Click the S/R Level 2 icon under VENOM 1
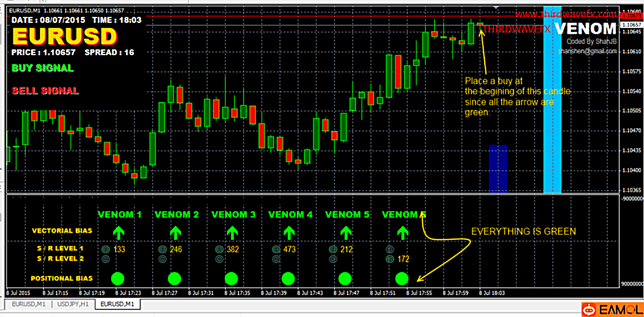The height and width of the screenshot is (317, 644). [105, 259]
